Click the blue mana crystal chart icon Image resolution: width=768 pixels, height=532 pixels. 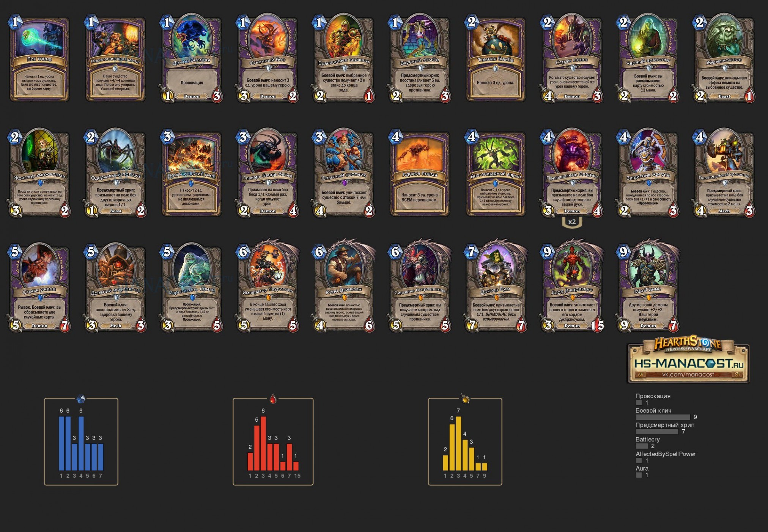[x=81, y=399]
